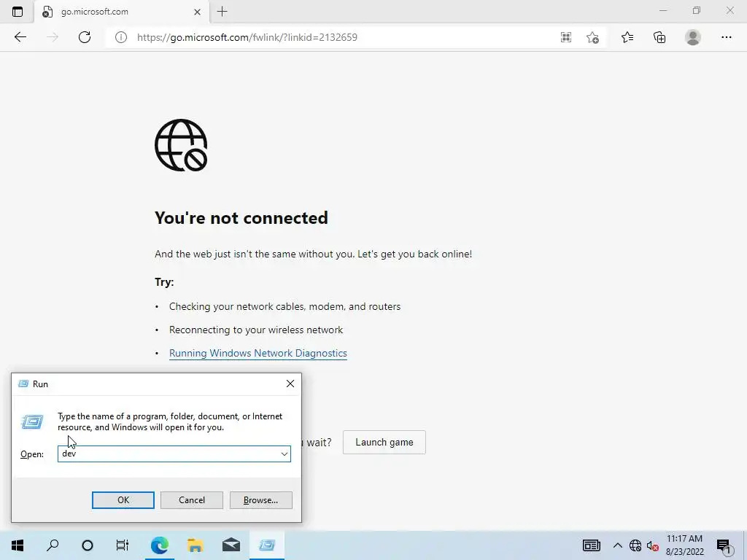Image resolution: width=747 pixels, height=560 pixels.
Task: Cancel the Run dialog
Action: [x=192, y=500]
